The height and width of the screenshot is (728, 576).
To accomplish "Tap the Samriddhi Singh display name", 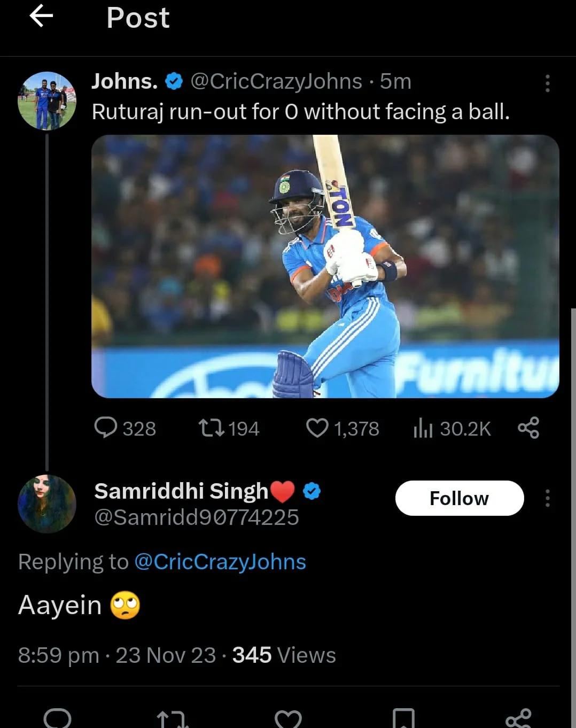I will click(181, 491).
